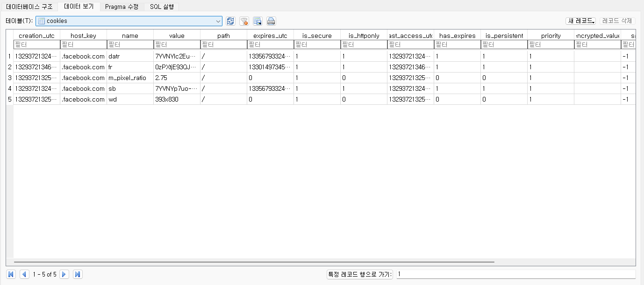Image resolution: width=644 pixels, height=285 pixels.
Task: Click the filter box under path column
Action: click(223, 44)
